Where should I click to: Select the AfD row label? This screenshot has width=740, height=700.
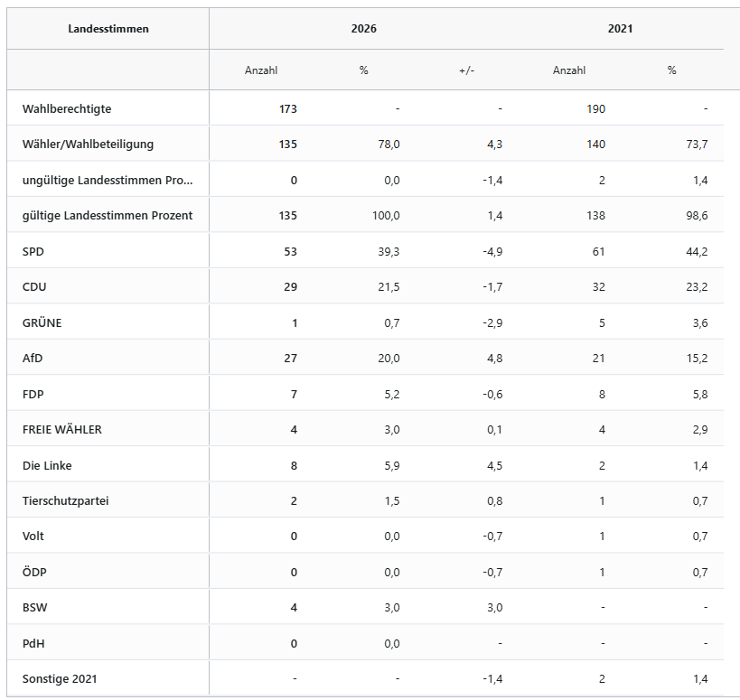click(33, 359)
